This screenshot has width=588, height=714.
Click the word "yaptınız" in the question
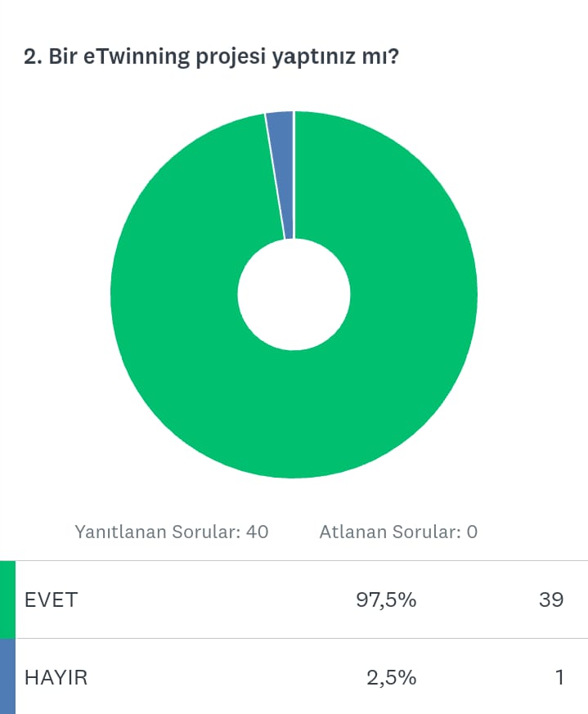pyautogui.click(x=311, y=59)
